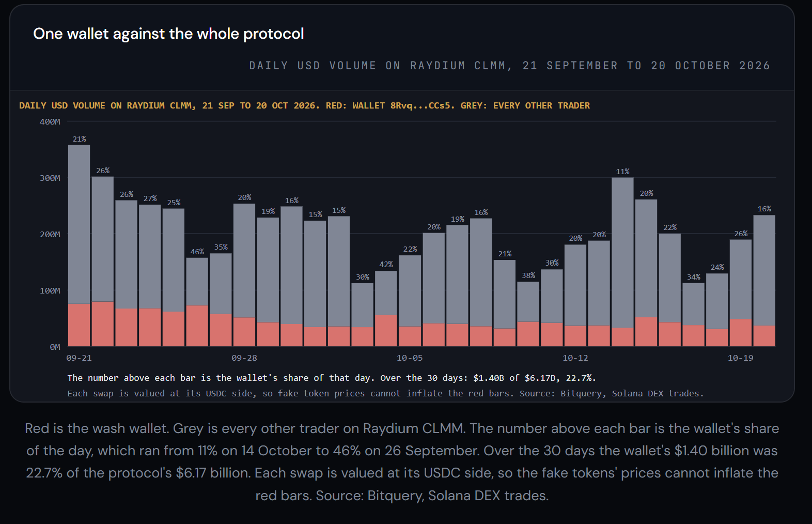Click the 25% share label
The image size is (812, 524).
click(174, 203)
